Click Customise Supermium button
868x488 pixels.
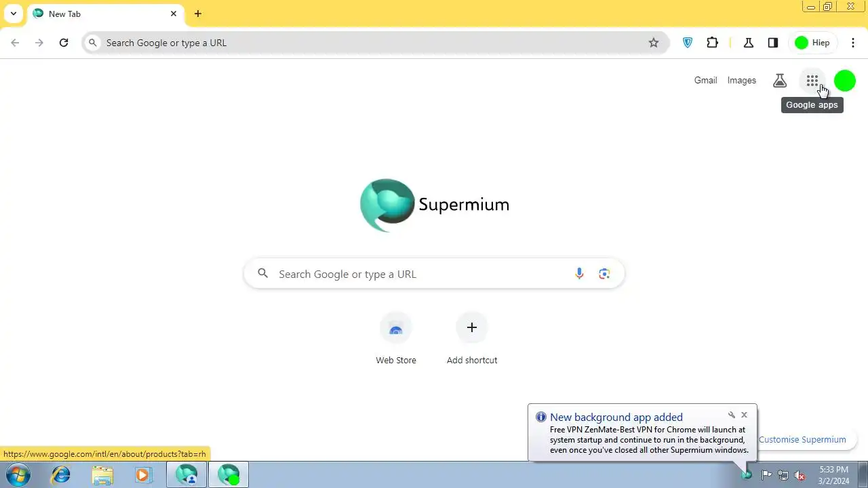click(x=802, y=439)
